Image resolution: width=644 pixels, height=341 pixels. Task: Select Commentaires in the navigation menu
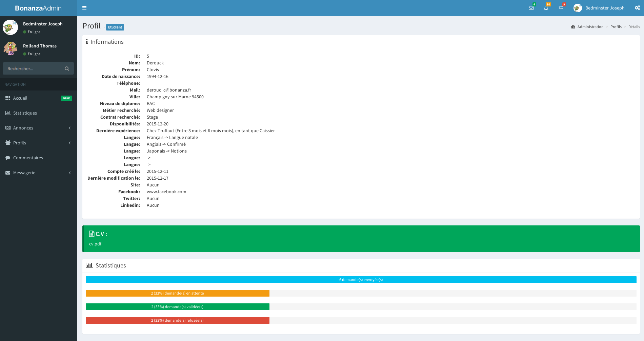pos(28,158)
